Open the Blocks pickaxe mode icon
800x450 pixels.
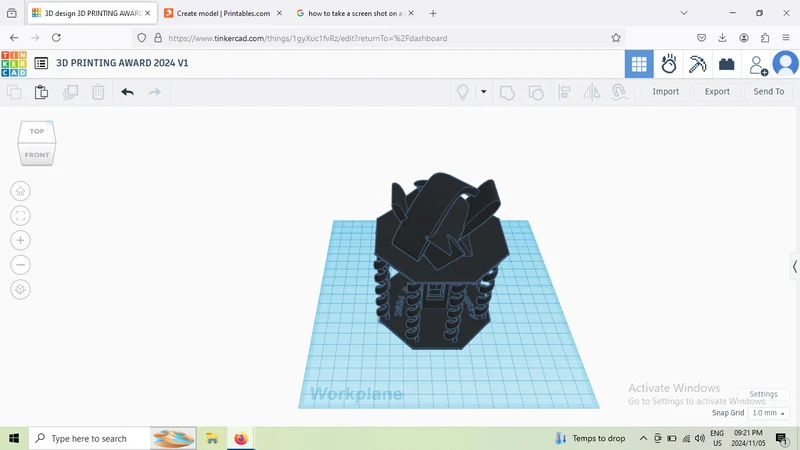coord(697,64)
